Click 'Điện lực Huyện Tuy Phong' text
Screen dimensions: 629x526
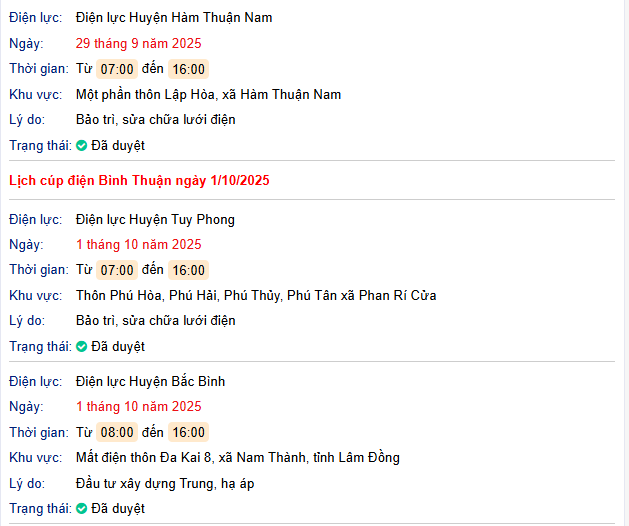click(156, 219)
